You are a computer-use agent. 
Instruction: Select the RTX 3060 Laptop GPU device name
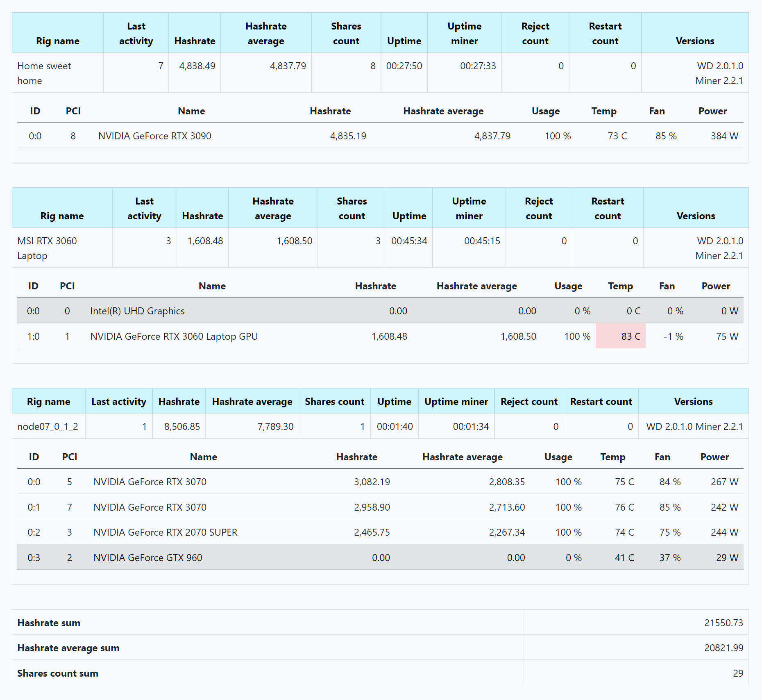[x=174, y=336]
